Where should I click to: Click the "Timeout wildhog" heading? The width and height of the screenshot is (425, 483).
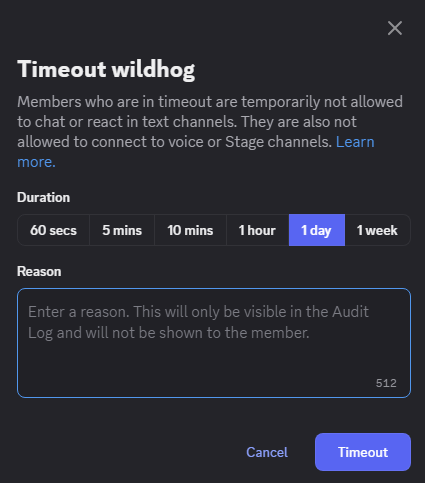tap(106, 70)
